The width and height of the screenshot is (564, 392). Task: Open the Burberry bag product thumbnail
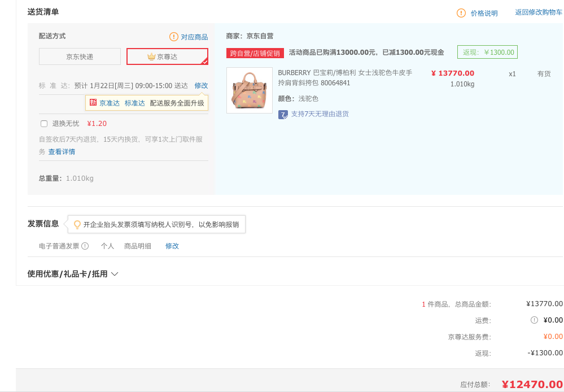tap(250, 90)
